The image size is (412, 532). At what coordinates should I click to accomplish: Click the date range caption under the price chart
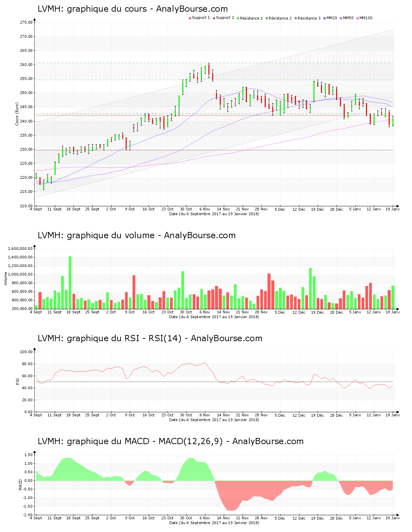click(214, 214)
